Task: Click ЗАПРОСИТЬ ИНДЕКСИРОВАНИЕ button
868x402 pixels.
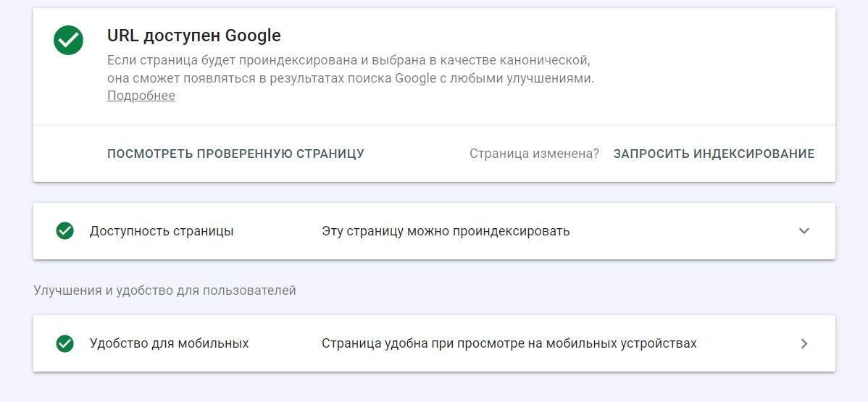Action: click(x=714, y=154)
